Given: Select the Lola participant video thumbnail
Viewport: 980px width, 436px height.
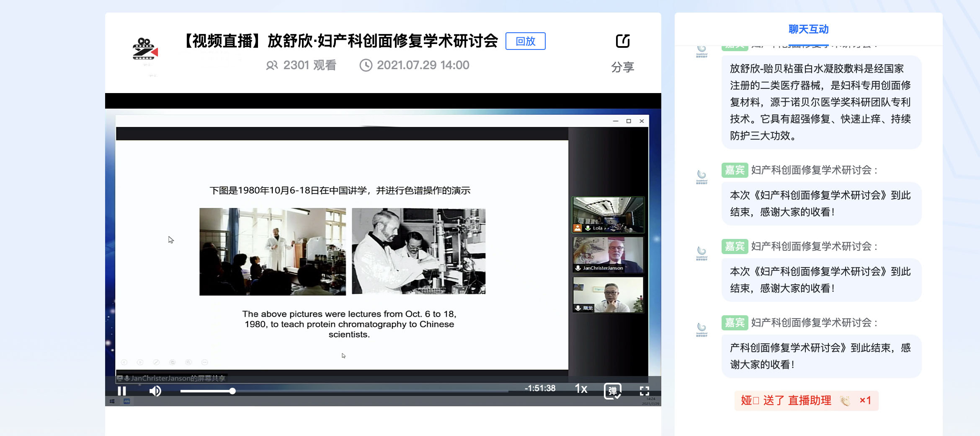Looking at the screenshot, I should click(x=608, y=215).
